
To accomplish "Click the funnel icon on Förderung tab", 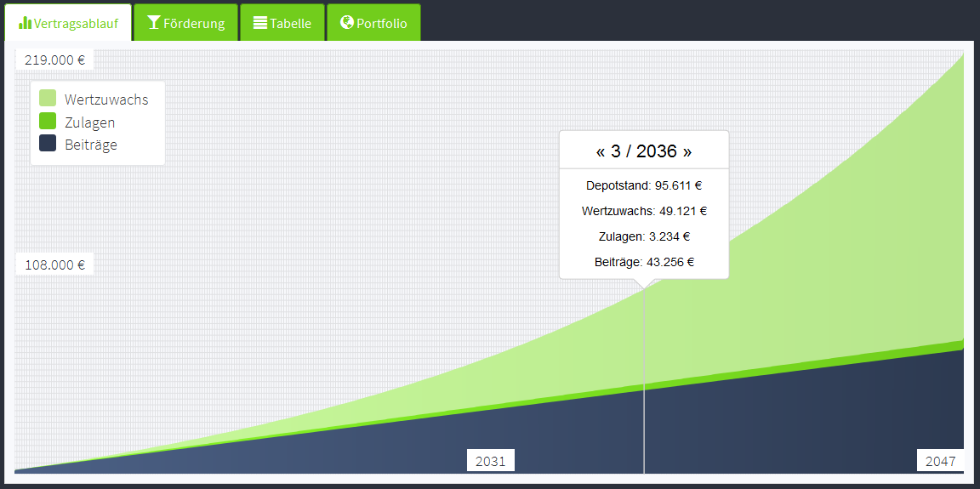I will [154, 23].
